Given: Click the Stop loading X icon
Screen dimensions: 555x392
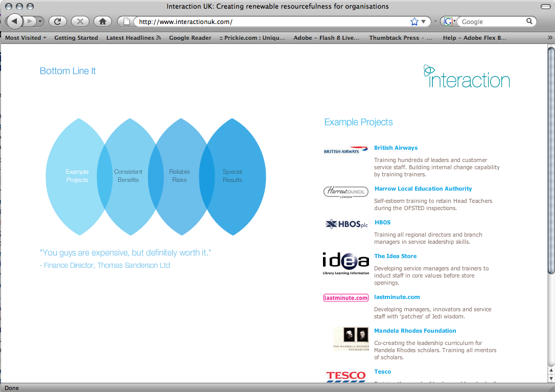Looking at the screenshot, I should [x=80, y=21].
